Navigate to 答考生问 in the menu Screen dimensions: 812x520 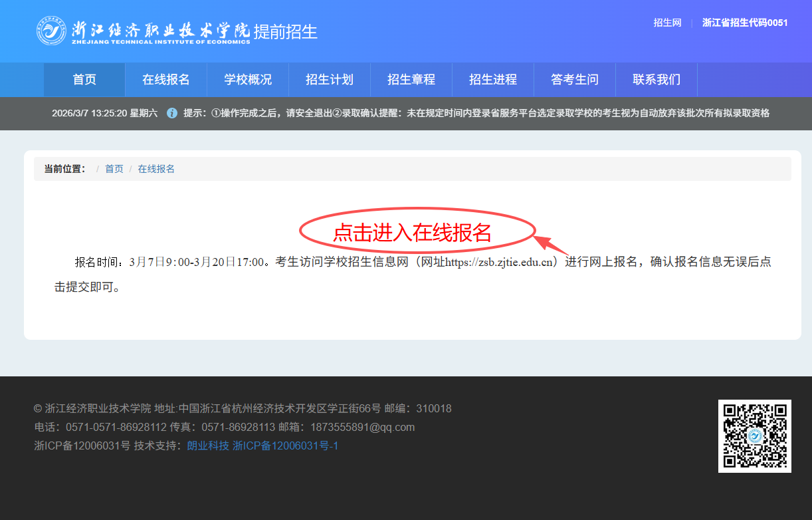(x=575, y=80)
